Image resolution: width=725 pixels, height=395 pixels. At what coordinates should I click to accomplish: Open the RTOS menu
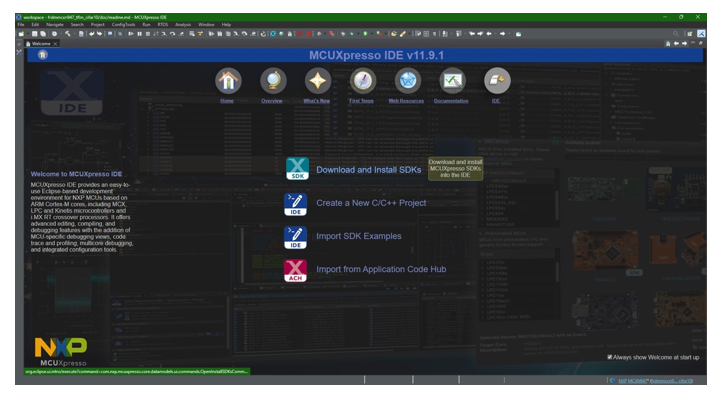(163, 25)
